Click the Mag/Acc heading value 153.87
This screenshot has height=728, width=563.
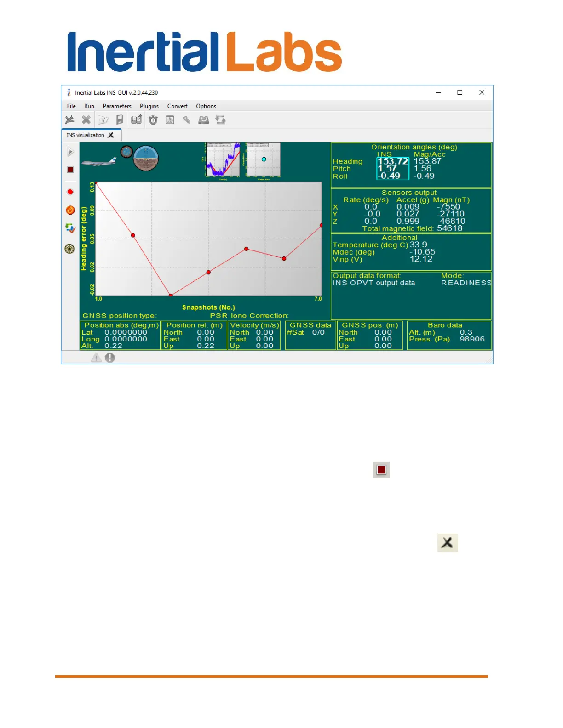427,161
